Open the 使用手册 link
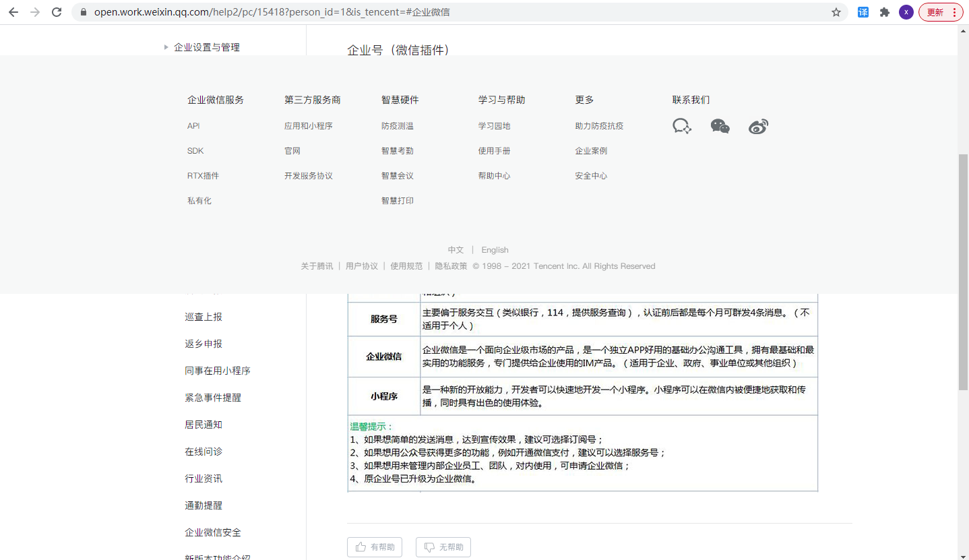The height and width of the screenshot is (560, 969). 495,151
